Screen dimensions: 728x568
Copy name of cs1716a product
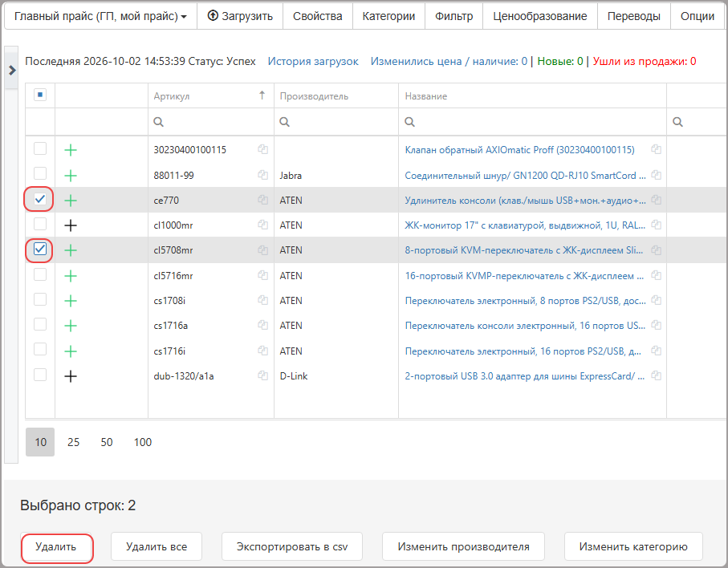pos(656,325)
